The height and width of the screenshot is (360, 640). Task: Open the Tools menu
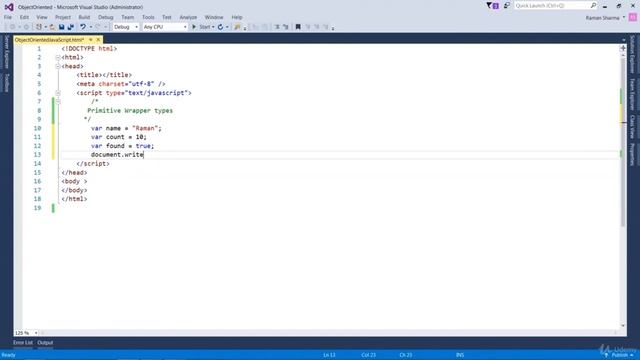[x=148, y=17]
